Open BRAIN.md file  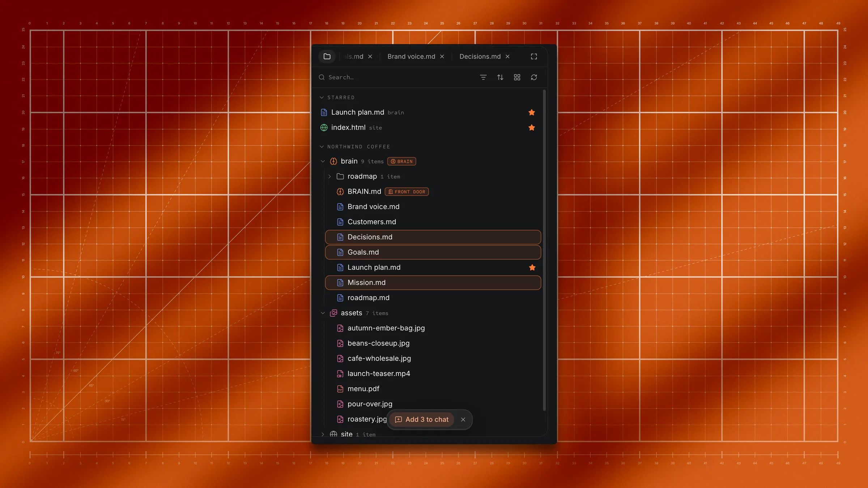pos(364,192)
